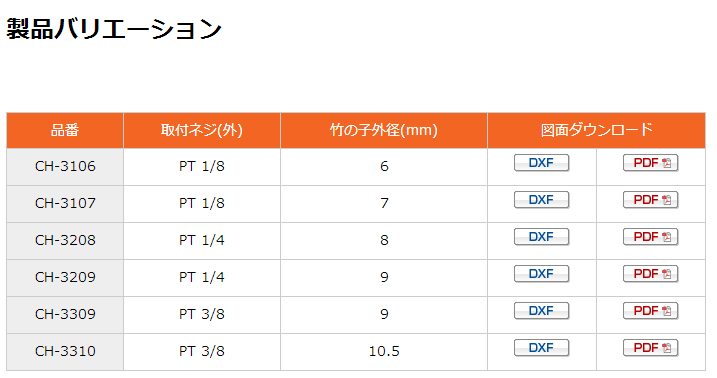
Task: Open PDF drawing for CH-3309
Action: pyautogui.click(x=651, y=311)
